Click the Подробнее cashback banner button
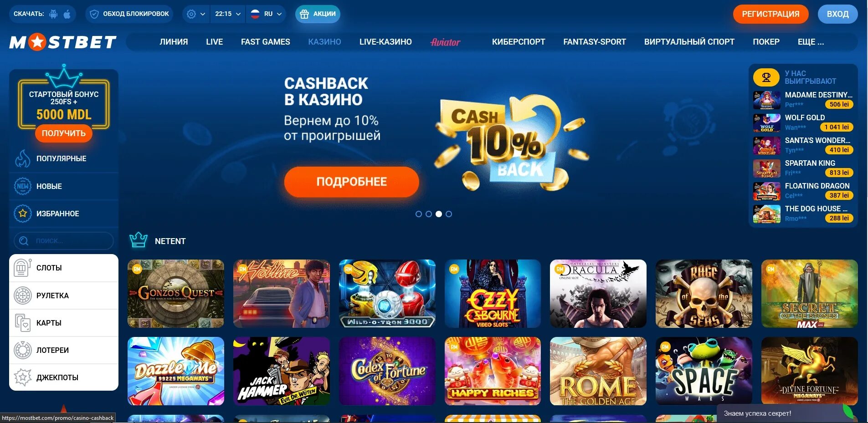The height and width of the screenshot is (423, 868). (351, 182)
